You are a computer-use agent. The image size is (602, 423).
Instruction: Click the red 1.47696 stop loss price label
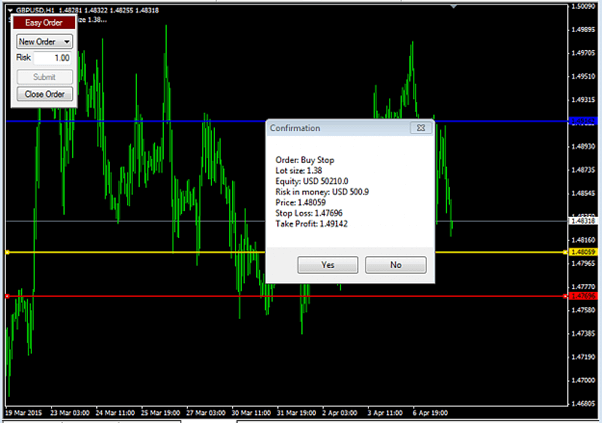click(x=583, y=296)
